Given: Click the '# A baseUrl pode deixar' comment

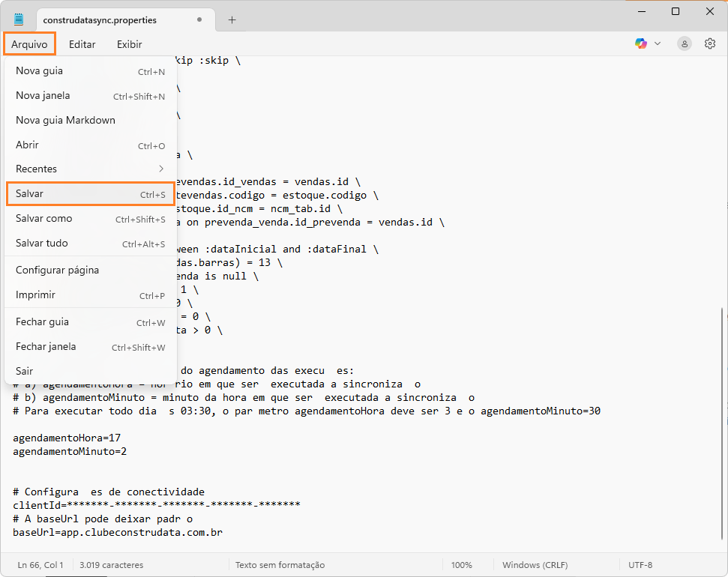Looking at the screenshot, I should coord(103,519).
